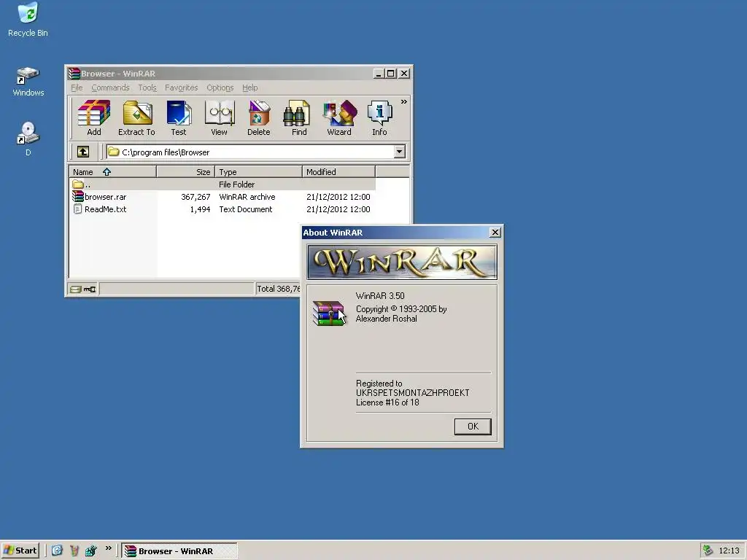
Task: Expand the quick launch overflow chevron
Action: (x=109, y=548)
